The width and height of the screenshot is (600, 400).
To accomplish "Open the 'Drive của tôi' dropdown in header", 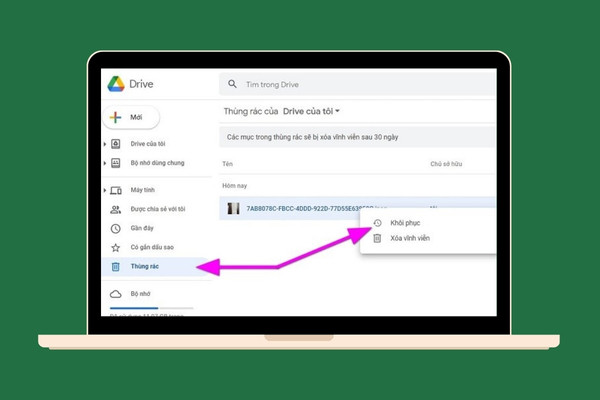I will 311,111.
